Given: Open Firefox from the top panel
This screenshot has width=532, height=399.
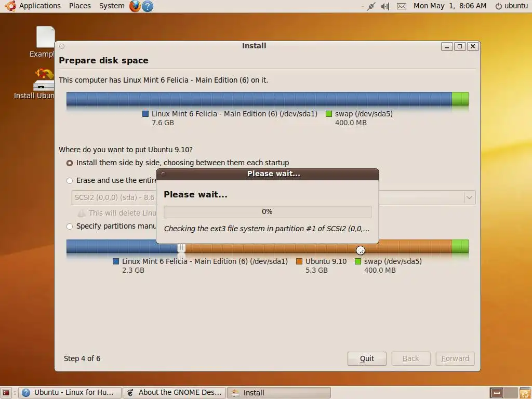Looking at the screenshot, I should pos(135,6).
